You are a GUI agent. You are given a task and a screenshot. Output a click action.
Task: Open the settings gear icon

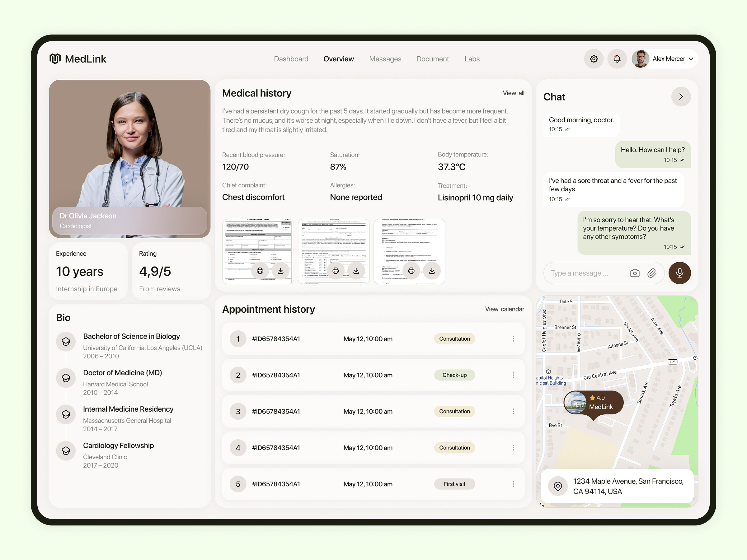coord(594,59)
